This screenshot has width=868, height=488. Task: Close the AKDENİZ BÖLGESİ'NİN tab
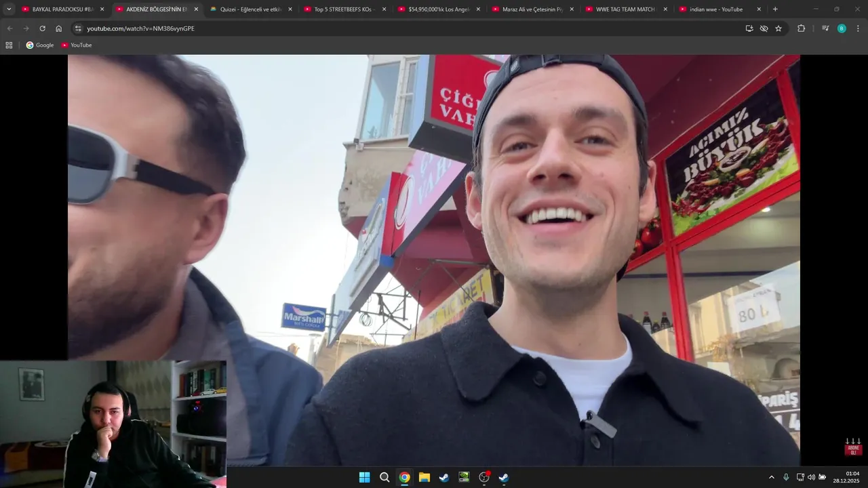click(x=196, y=9)
